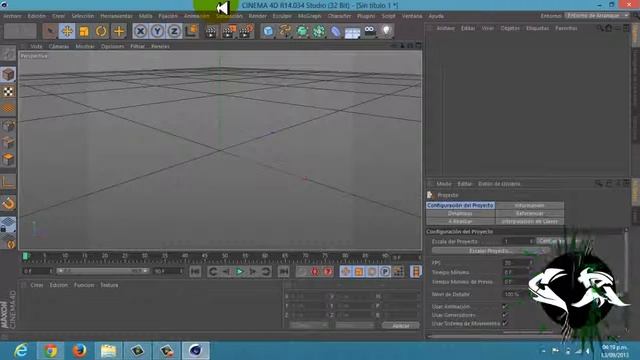The height and width of the screenshot is (360, 640).
Task: Click the timeline range slider
Action: [102, 271]
